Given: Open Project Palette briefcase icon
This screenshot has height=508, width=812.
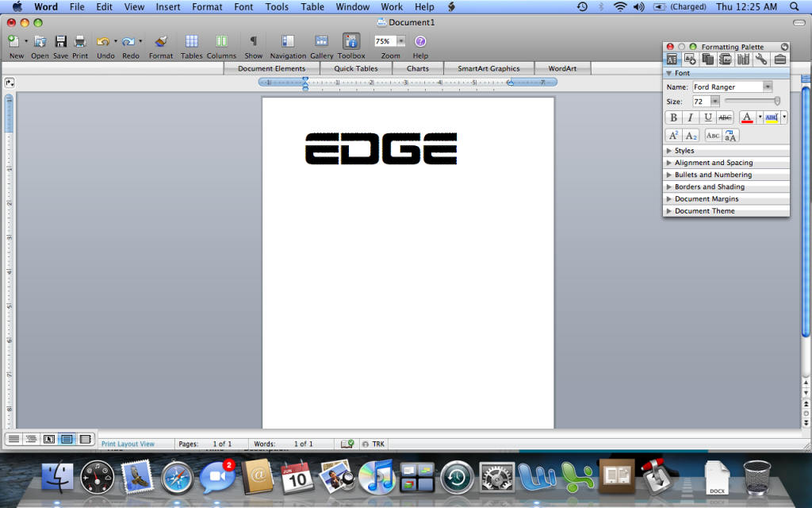Looking at the screenshot, I should [x=780, y=59].
